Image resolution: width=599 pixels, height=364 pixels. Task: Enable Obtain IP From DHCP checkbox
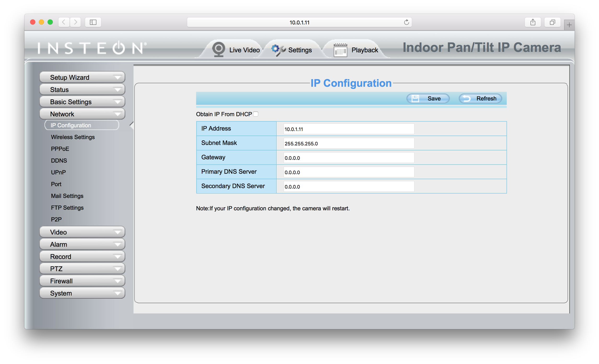[256, 114]
